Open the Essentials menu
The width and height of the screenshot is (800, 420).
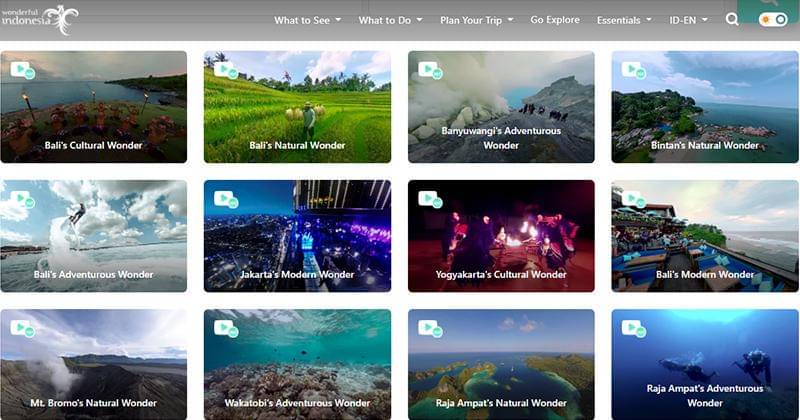(x=624, y=20)
